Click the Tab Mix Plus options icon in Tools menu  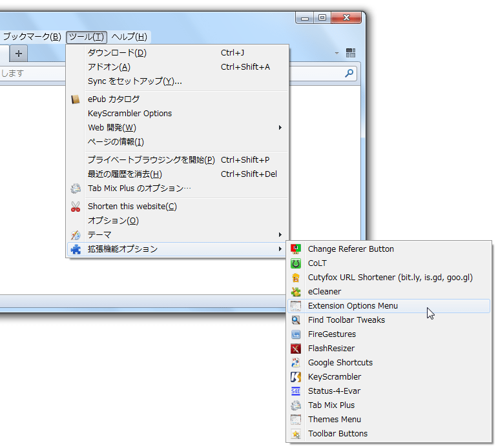(x=76, y=188)
